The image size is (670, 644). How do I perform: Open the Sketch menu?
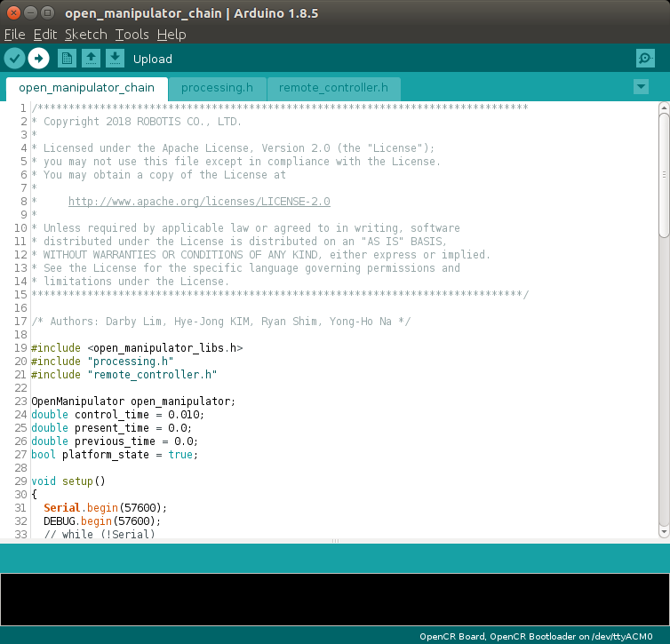pyautogui.click(x=85, y=35)
